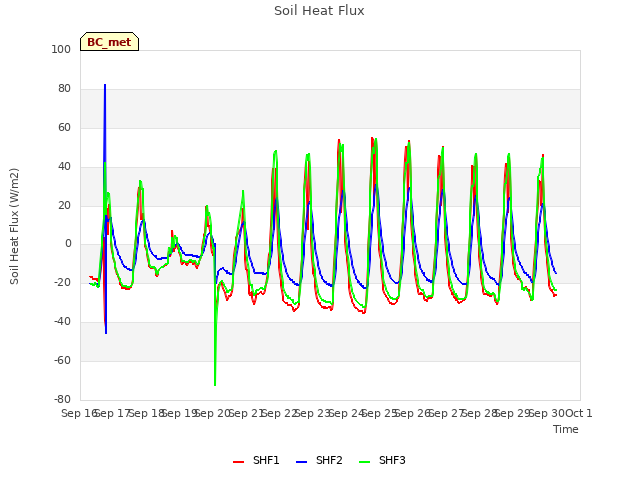Click the BC_met annotation label
Viewport: 640px width, 480px height.
tap(109, 42)
